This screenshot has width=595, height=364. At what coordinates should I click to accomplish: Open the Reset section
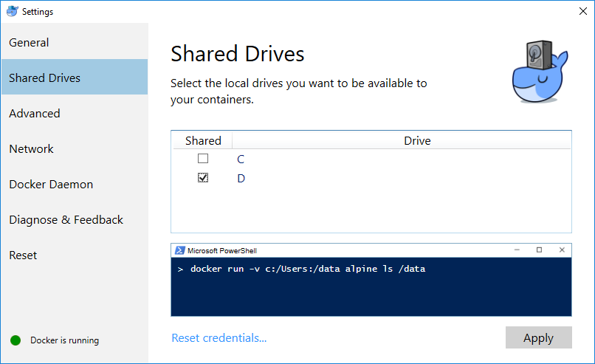(x=75, y=255)
